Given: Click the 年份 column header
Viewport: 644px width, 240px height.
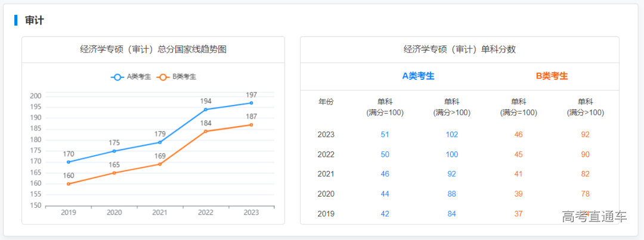Looking at the screenshot, I should [326, 102].
